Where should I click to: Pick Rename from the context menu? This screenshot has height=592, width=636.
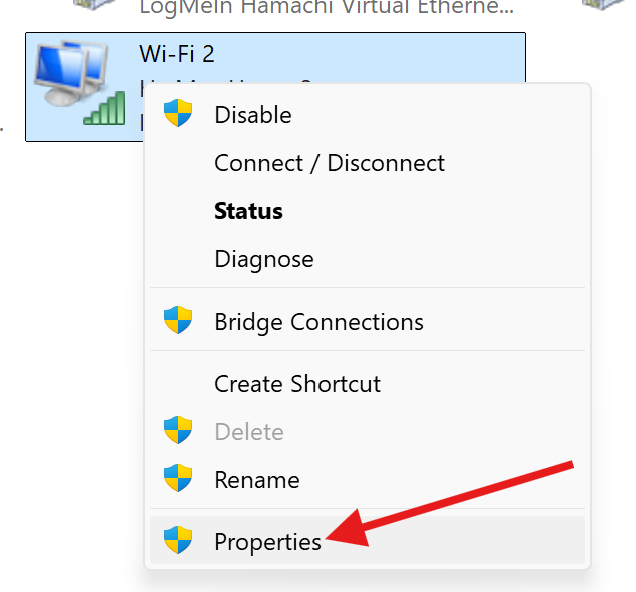pos(257,480)
